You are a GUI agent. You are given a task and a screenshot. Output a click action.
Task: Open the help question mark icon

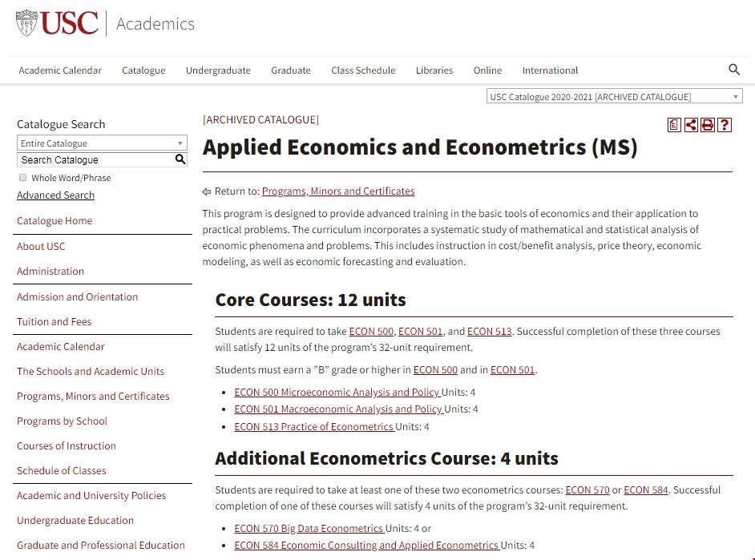click(x=724, y=125)
